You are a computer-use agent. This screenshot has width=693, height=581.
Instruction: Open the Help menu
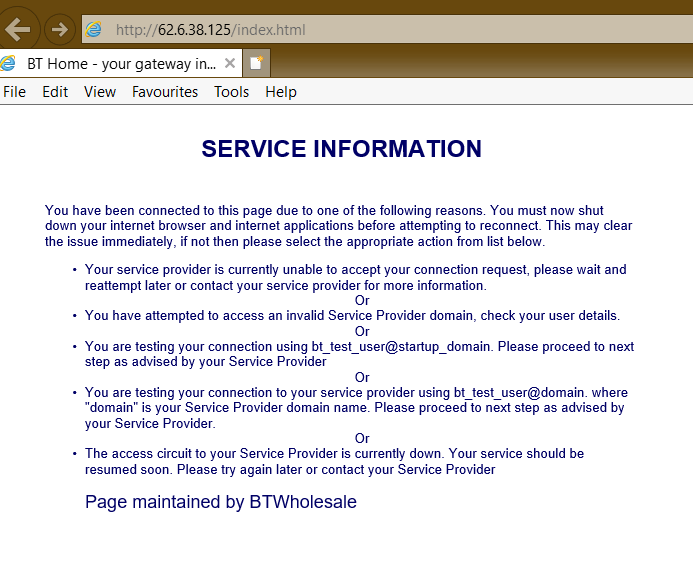[x=281, y=92]
